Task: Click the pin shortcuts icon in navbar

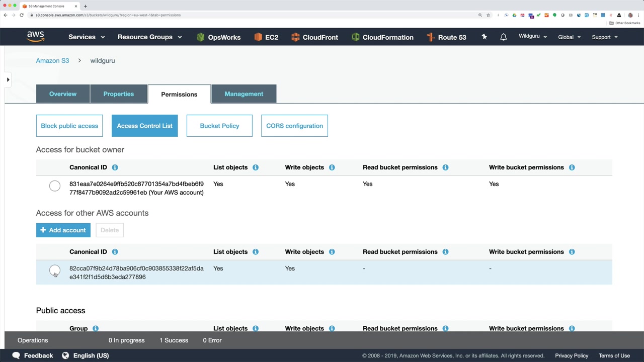Action: coord(484,37)
